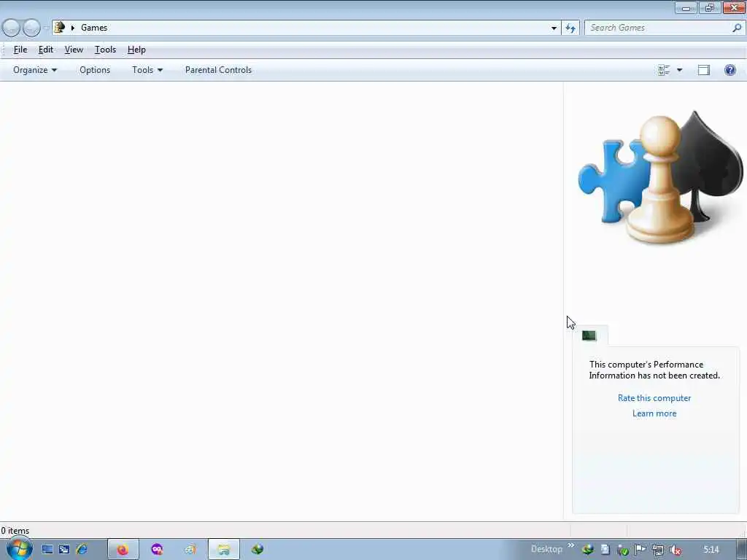
Task: Open the Edit menu
Action: point(46,50)
